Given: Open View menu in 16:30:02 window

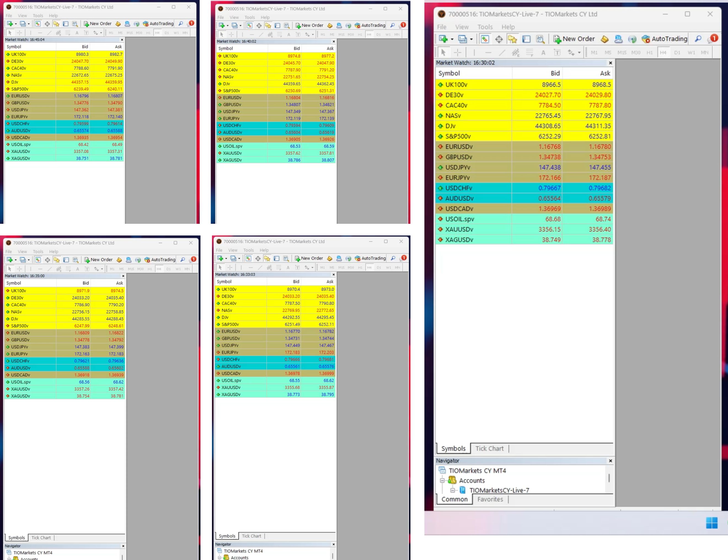Looking at the screenshot, I should coord(462,27).
